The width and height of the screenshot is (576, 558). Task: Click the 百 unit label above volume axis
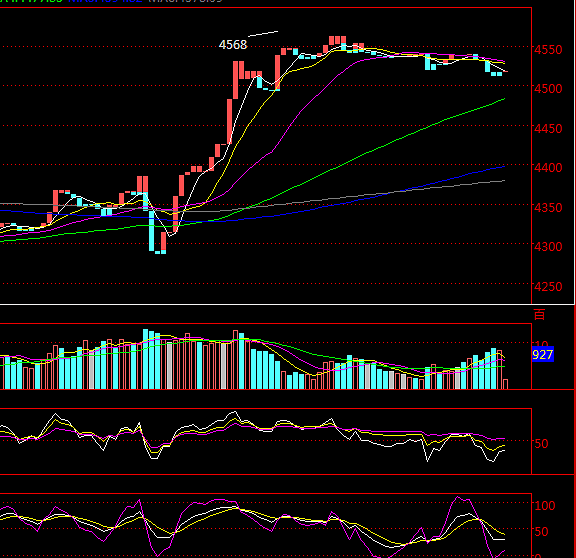[539, 315]
